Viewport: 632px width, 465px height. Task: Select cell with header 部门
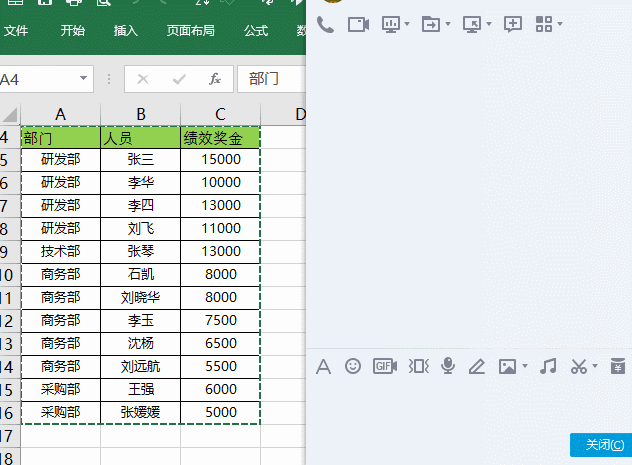point(60,138)
